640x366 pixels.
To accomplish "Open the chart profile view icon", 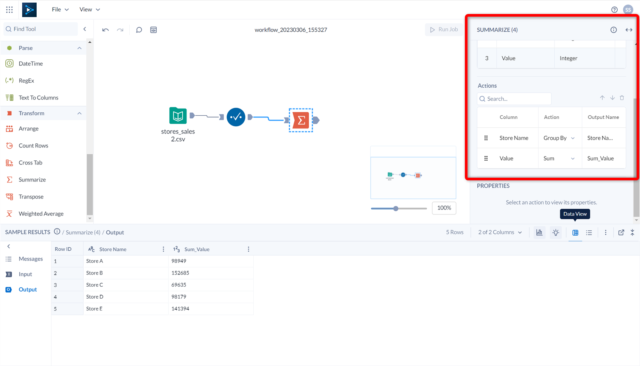I will tap(539, 233).
